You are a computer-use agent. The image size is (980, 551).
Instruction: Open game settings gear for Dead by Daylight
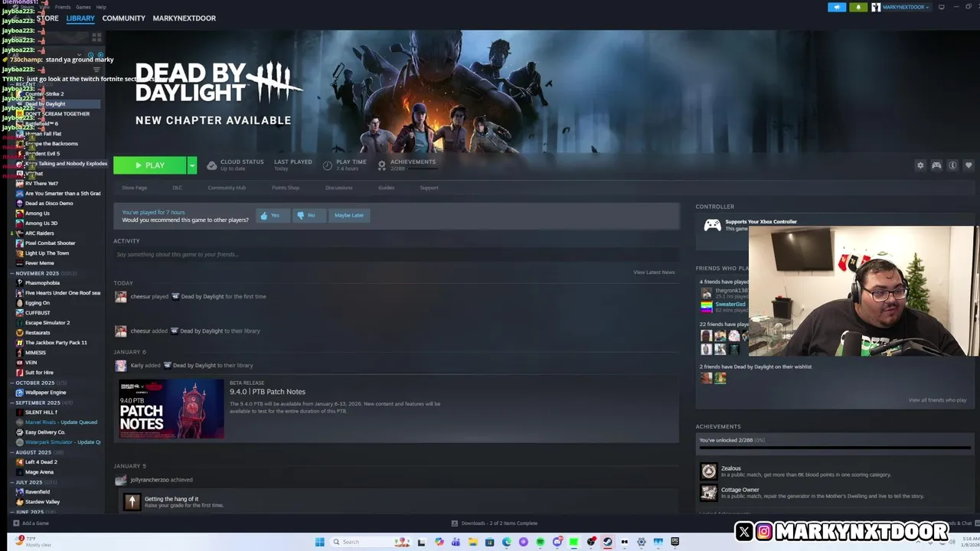[920, 165]
